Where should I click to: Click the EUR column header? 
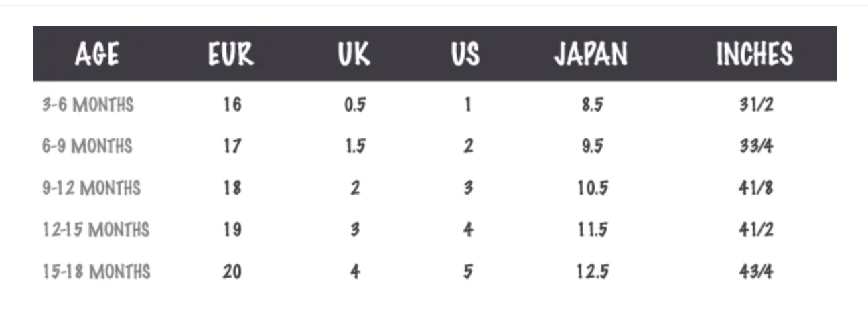click(x=231, y=54)
